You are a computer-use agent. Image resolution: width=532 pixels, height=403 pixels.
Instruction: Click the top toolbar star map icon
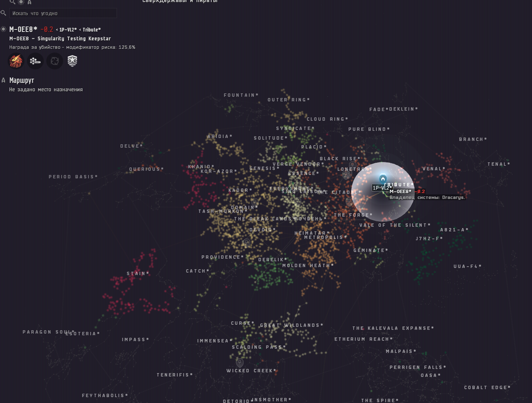pos(21,2)
